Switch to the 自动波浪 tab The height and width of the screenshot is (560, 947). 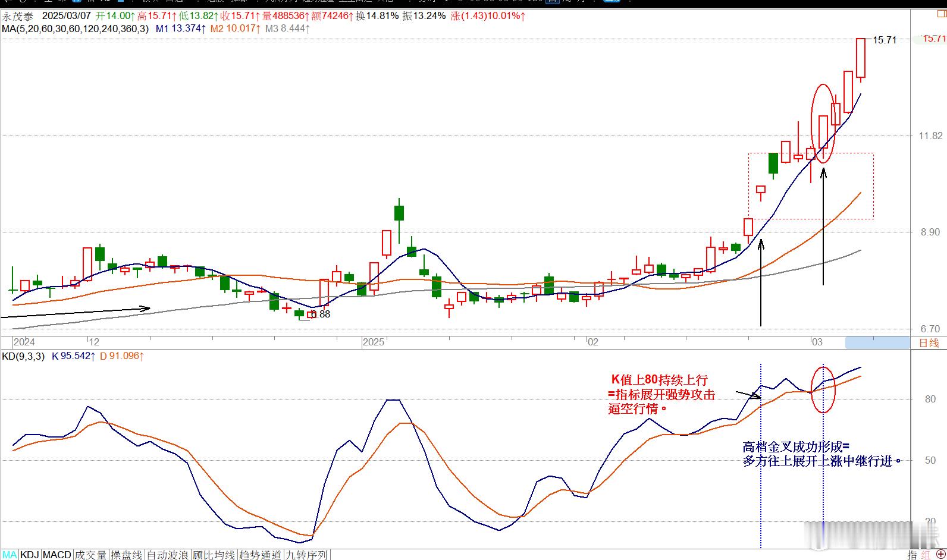(x=168, y=555)
